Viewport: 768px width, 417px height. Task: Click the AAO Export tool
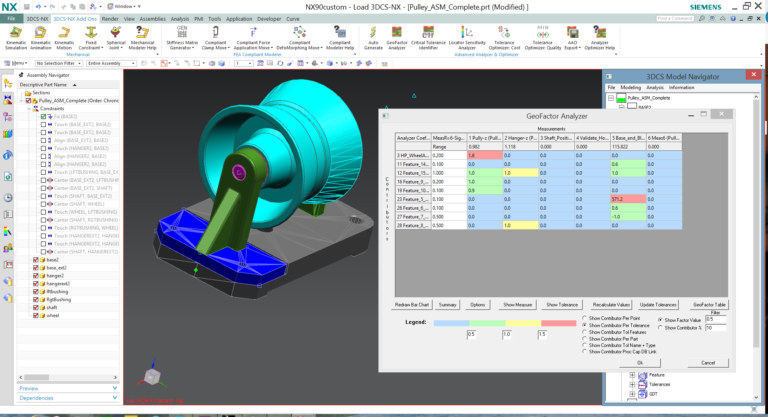[573, 38]
